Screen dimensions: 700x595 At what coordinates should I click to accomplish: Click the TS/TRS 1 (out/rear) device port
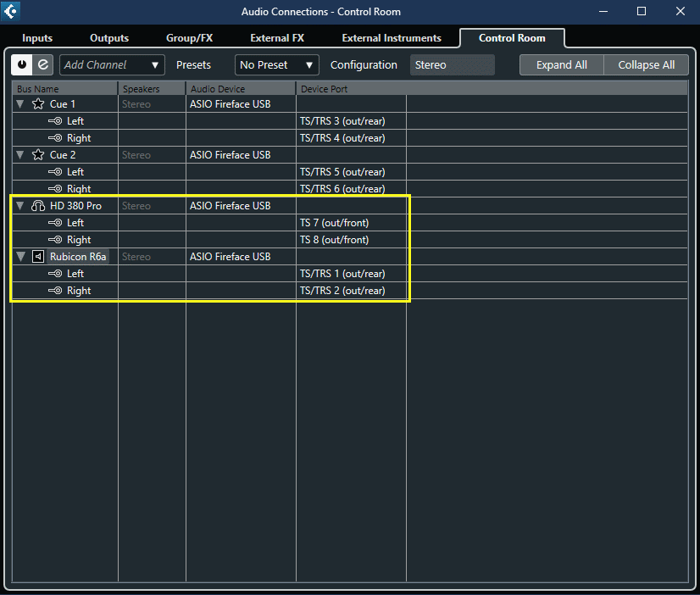(x=342, y=274)
